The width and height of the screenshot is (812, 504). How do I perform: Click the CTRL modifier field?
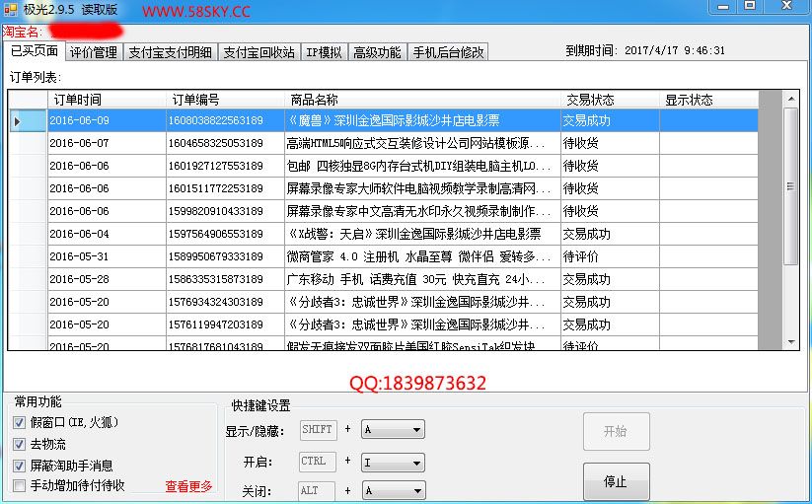coord(318,462)
